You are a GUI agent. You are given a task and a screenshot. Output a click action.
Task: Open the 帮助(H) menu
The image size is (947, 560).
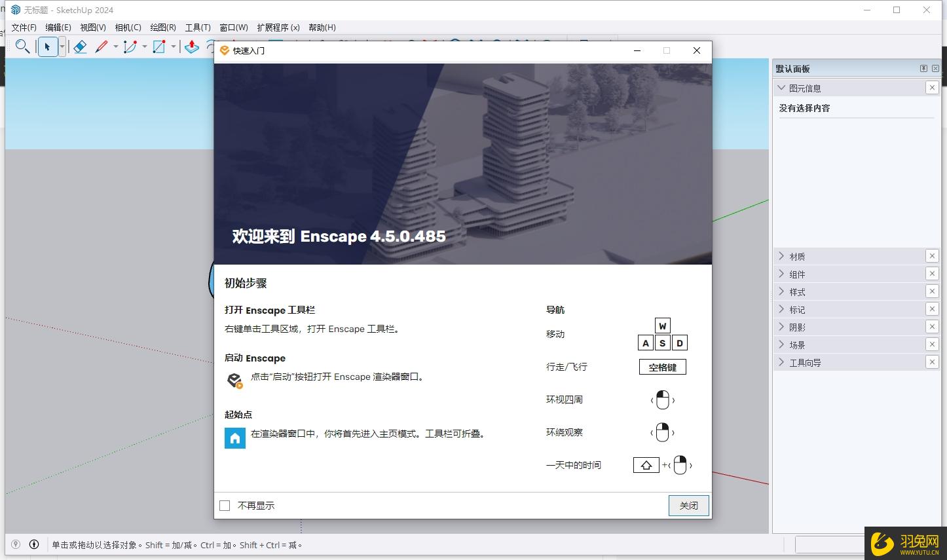(322, 28)
